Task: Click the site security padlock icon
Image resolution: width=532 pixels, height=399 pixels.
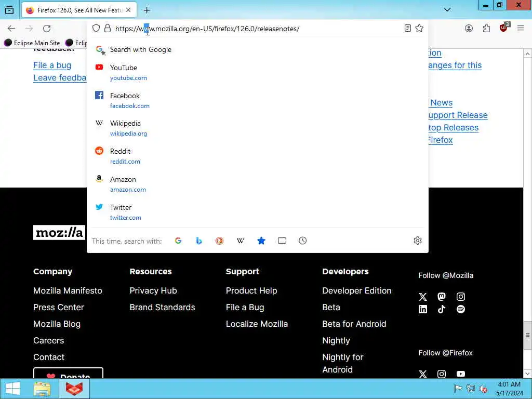Action: 107,28
